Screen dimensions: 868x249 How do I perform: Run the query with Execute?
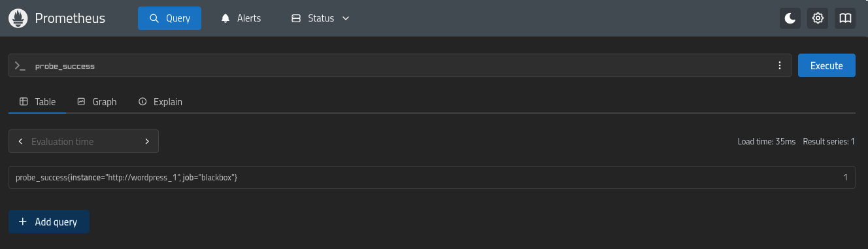(827, 65)
